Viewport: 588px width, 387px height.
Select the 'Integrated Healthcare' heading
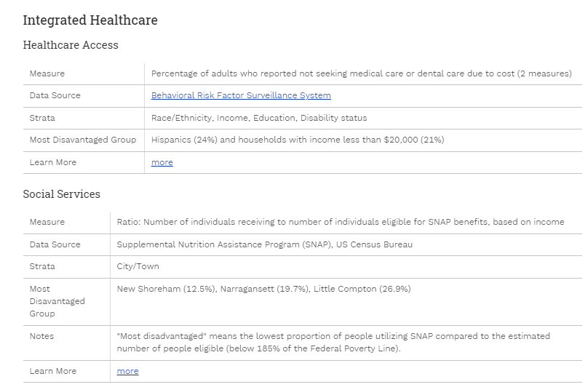(90, 20)
